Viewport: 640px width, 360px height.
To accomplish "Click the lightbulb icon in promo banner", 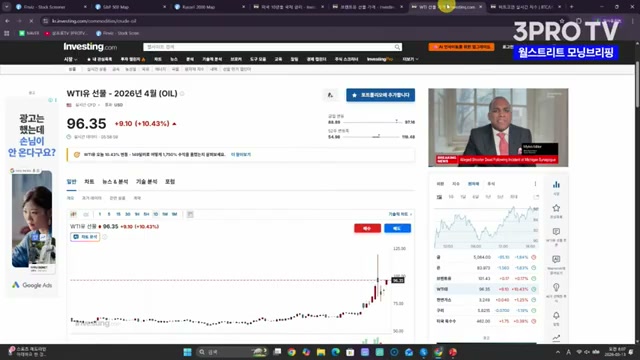I will pos(76,155).
